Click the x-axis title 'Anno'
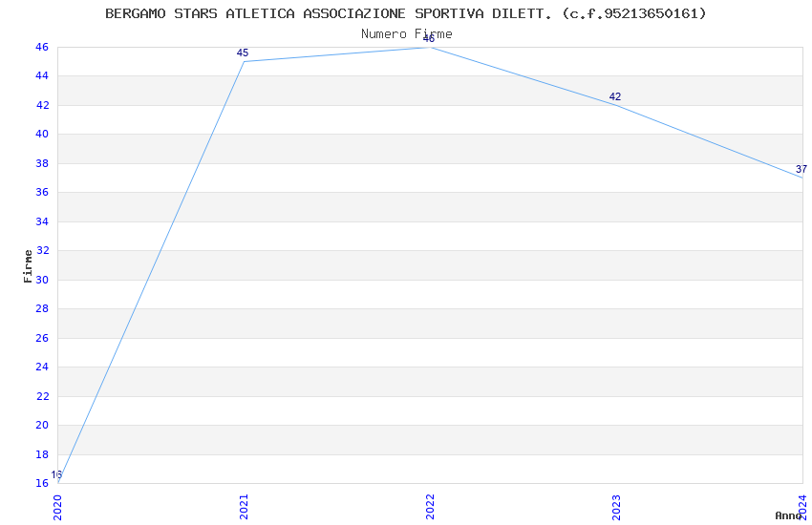The width and height of the screenshot is (812, 525). [788, 515]
